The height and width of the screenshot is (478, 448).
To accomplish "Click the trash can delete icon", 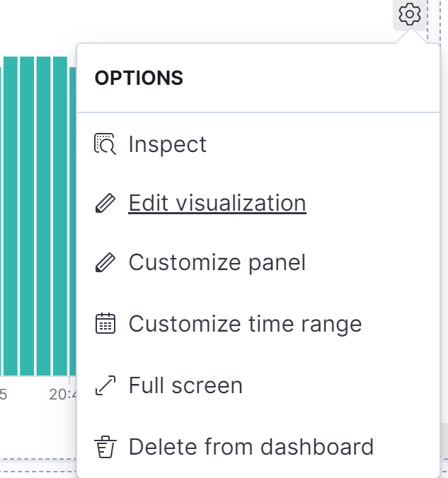I will (x=105, y=447).
